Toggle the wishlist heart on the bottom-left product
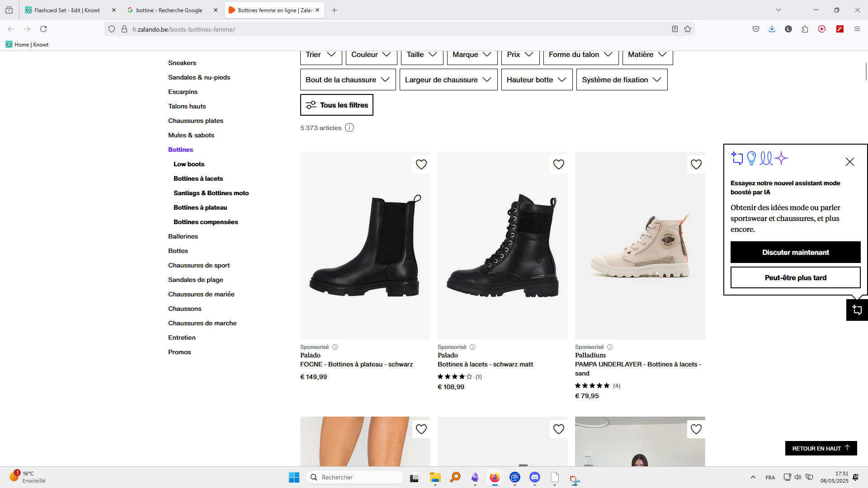 coord(421,429)
